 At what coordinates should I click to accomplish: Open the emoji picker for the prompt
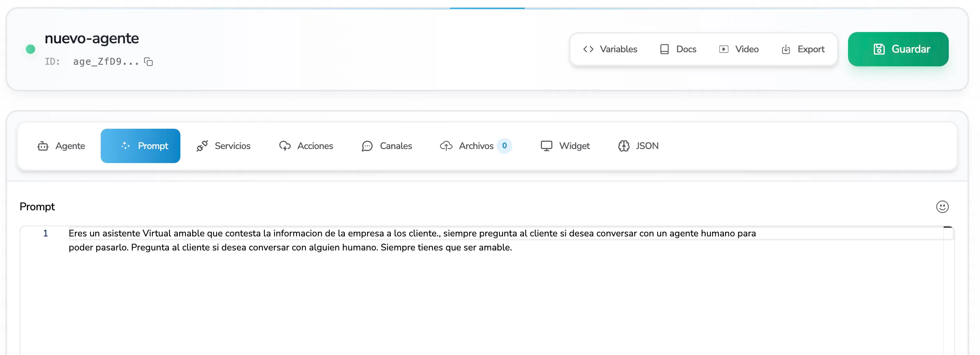942,206
